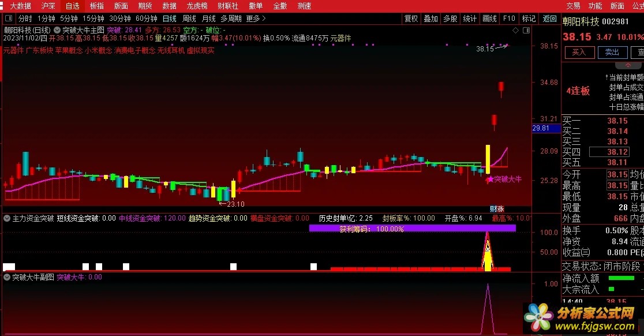Click the 多股 toolbar button
This screenshot has height=336, width=644.
pos(450,18)
